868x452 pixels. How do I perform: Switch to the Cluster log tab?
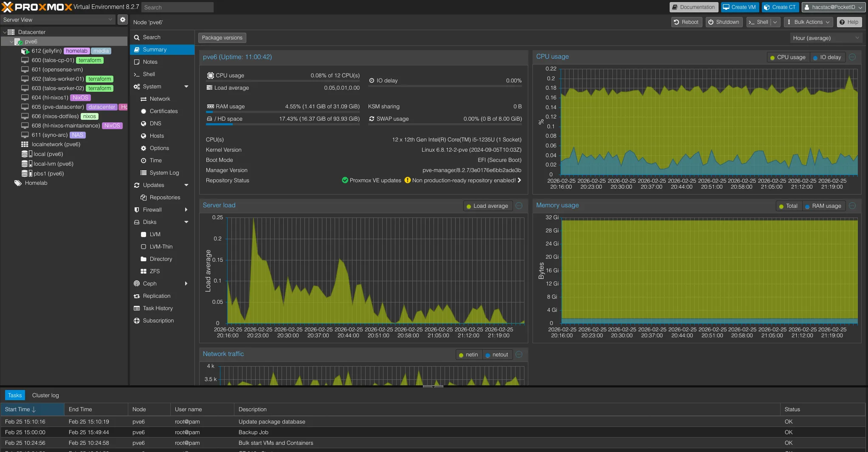(x=45, y=395)
